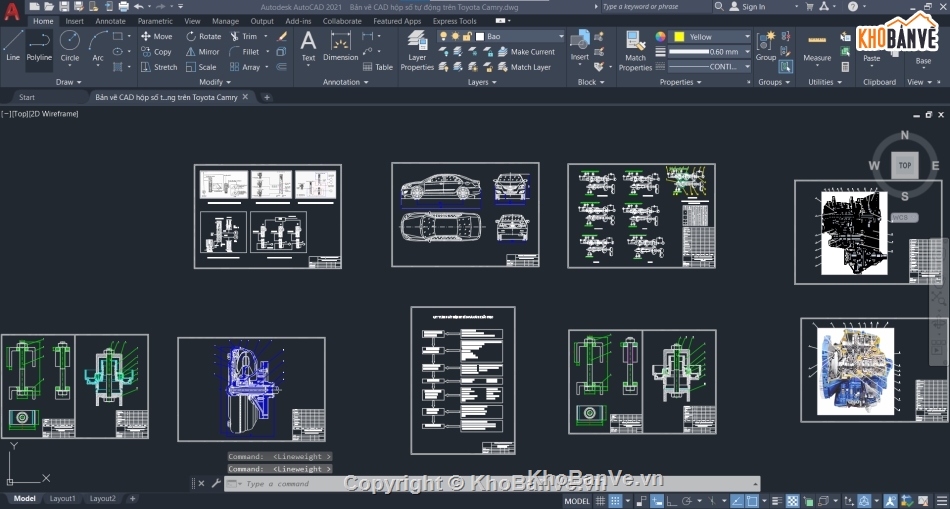Toggle lineweight display in status bar
This screenshot has width=950, height=509.
[778, 501]
